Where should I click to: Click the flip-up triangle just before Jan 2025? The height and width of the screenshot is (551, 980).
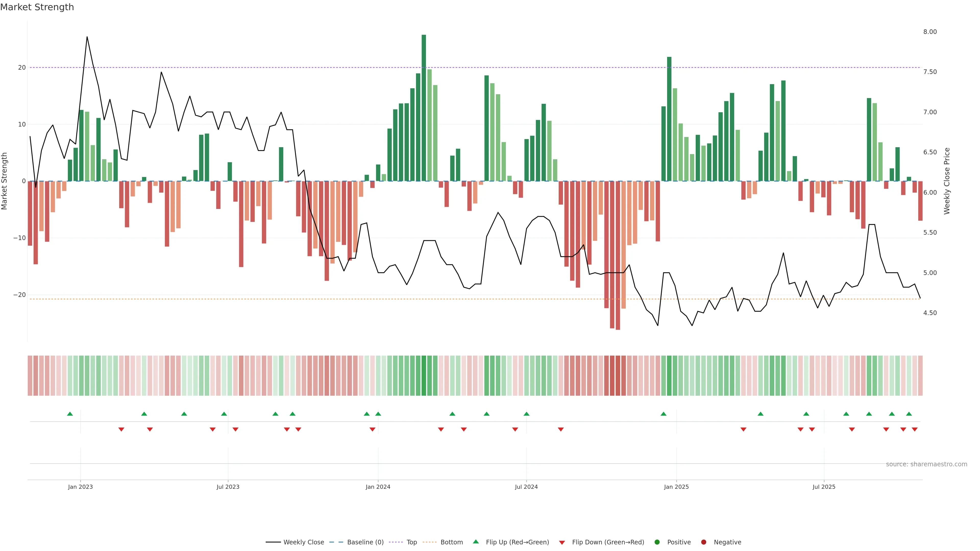pos(664,414)
